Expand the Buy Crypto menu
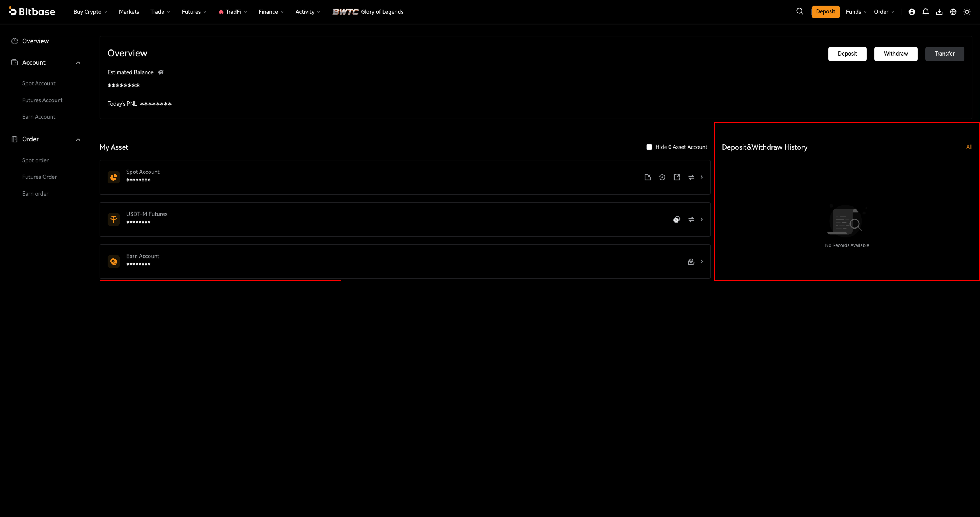This screenshot has height=517, width=980. pos(90,12)
